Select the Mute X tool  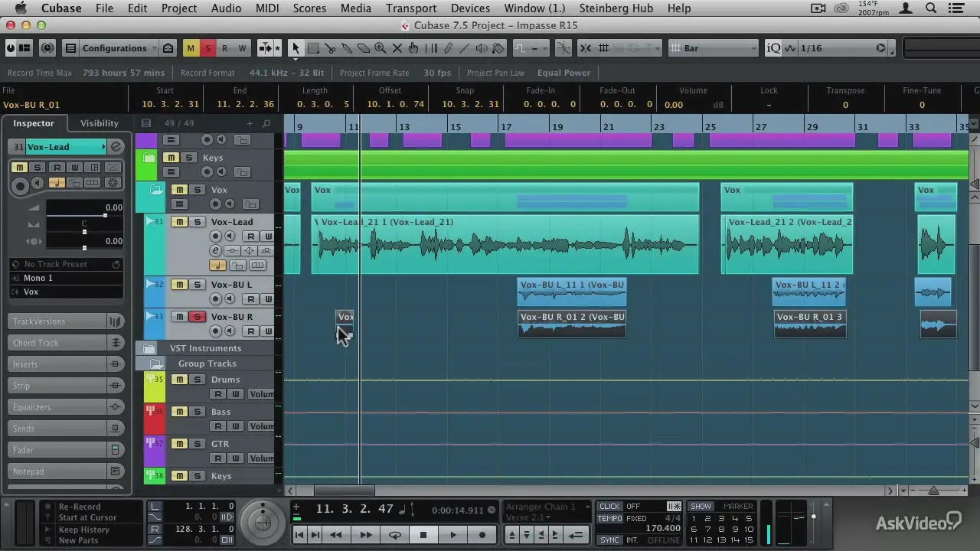coord(397,48)
